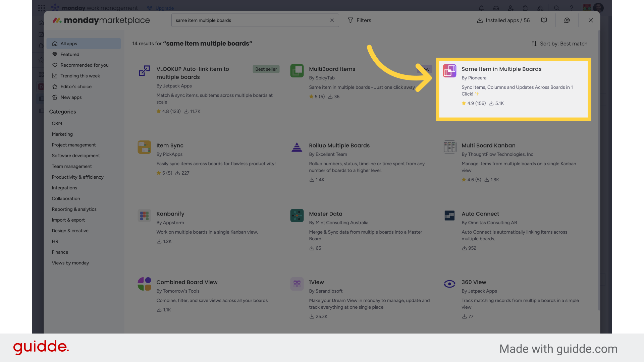Open Item Sync title
This screenshot has width=644, height=362.
(x=170, y=145)
